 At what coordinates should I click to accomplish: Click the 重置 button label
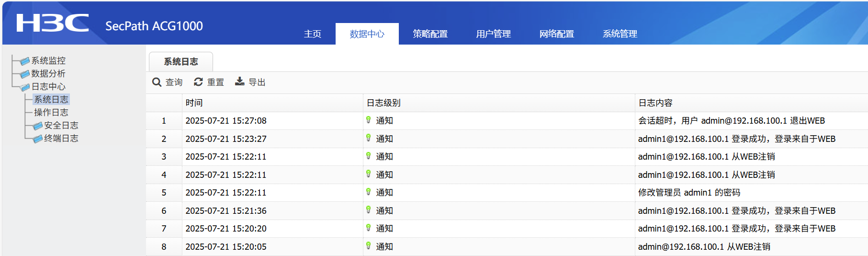[215, 82]
